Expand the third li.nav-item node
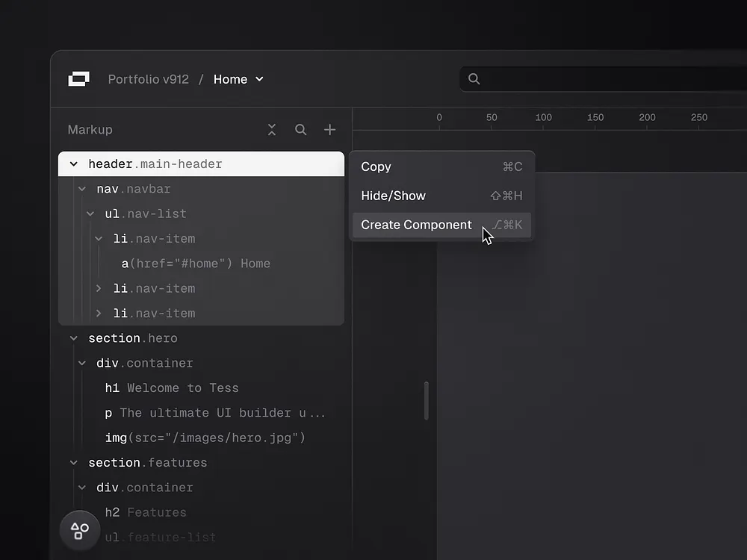This screenshot has width=747, height=560. pos(99,313)
